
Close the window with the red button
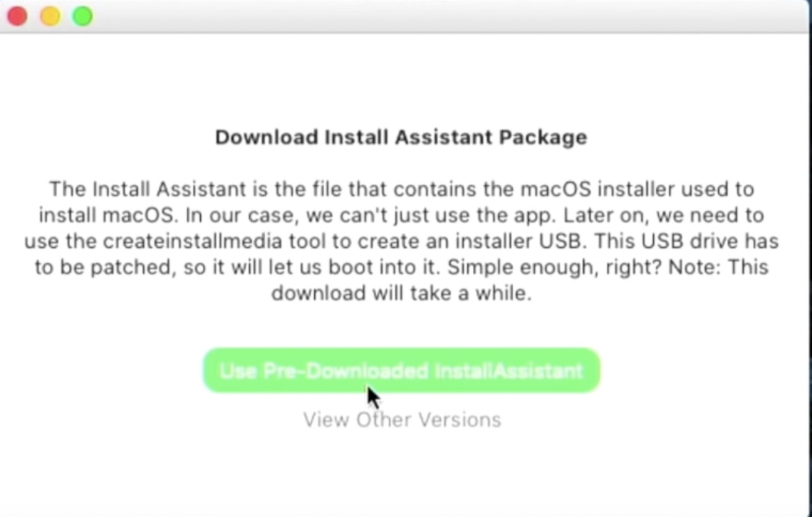(x=17, y=16)
